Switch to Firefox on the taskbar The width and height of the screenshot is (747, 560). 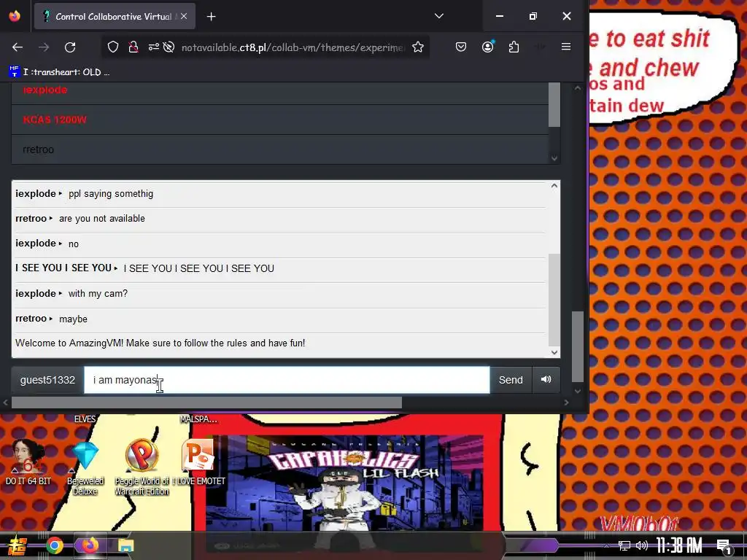[x=90, y=545]
